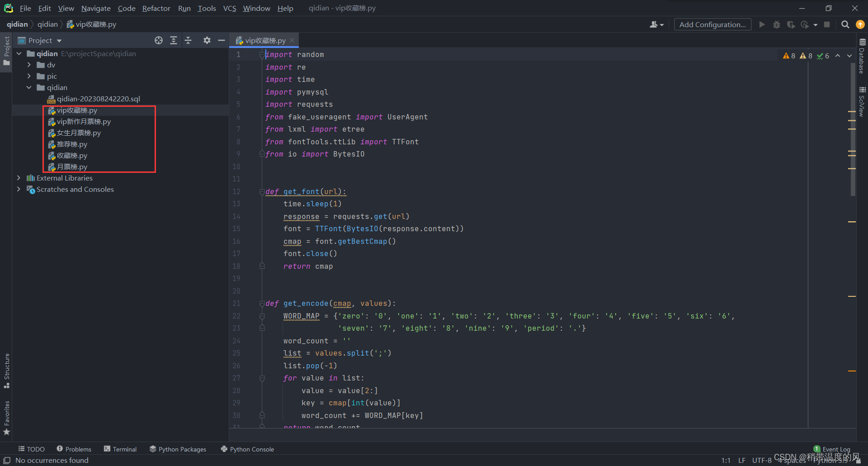Viewport: 868px width, 466px height.
Task: Go to previous highlighted error arrow
Action: coord(838,56)
